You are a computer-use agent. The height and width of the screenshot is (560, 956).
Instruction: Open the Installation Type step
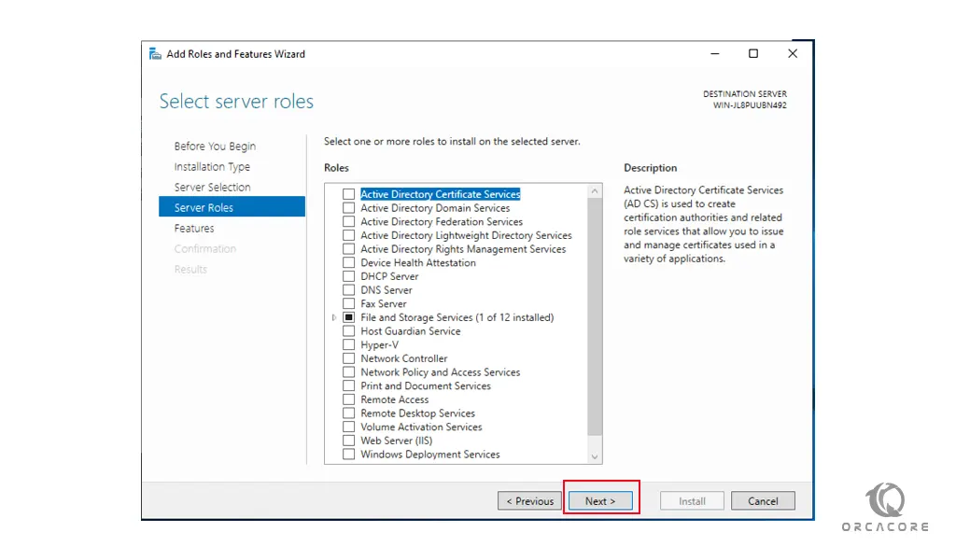click(x=212, y=166)
